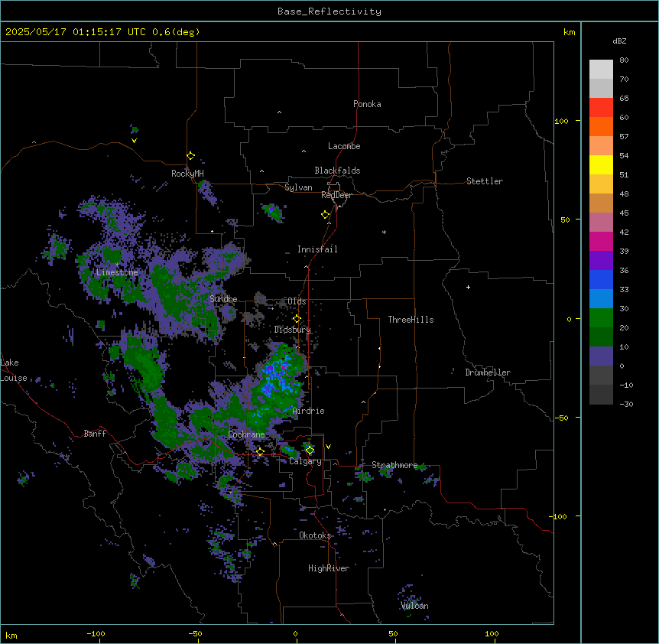
Task: Click the Stettler map label
Action: click(485, 181)
